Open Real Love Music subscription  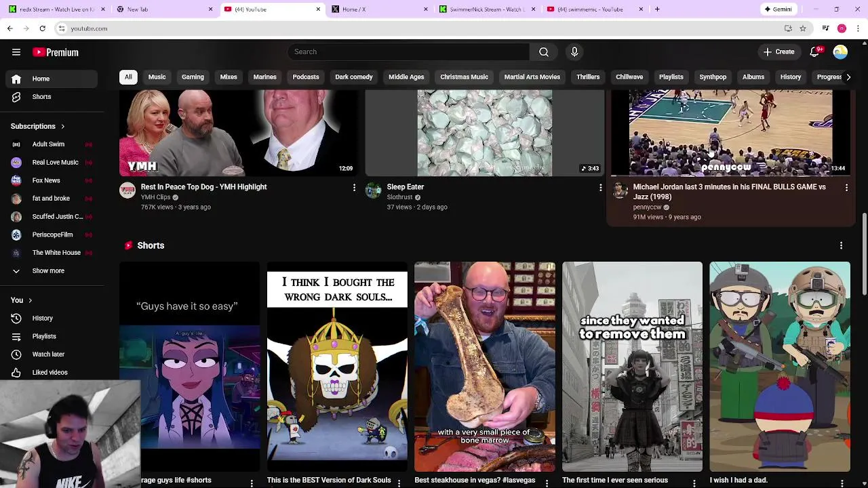pos(52,163)
